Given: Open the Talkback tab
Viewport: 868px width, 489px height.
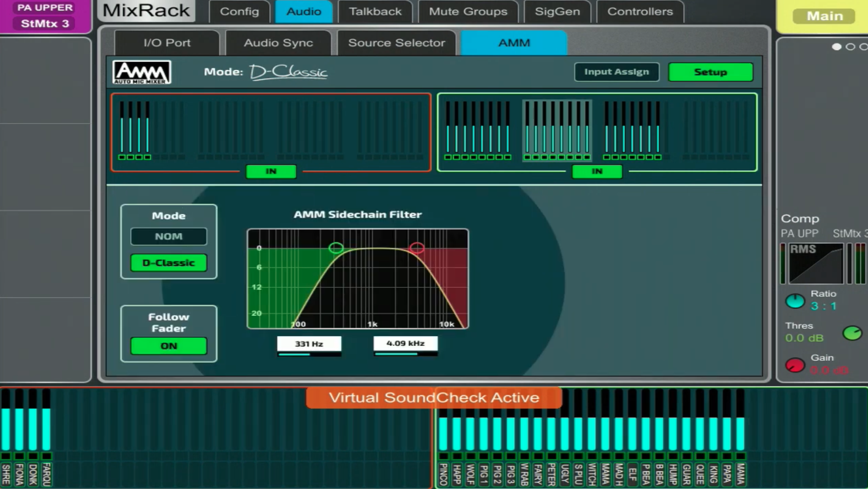Looking at the screenshot, I should (x=375, y=11).
